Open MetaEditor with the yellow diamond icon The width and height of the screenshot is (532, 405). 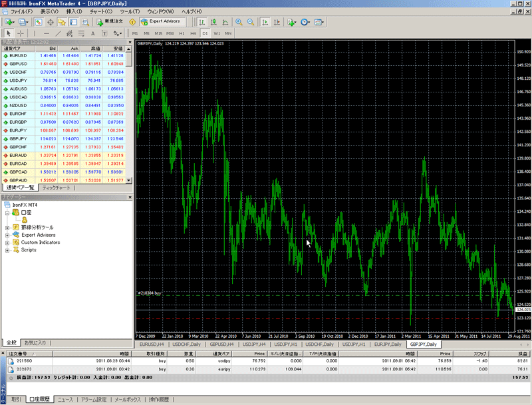point(132,22)
